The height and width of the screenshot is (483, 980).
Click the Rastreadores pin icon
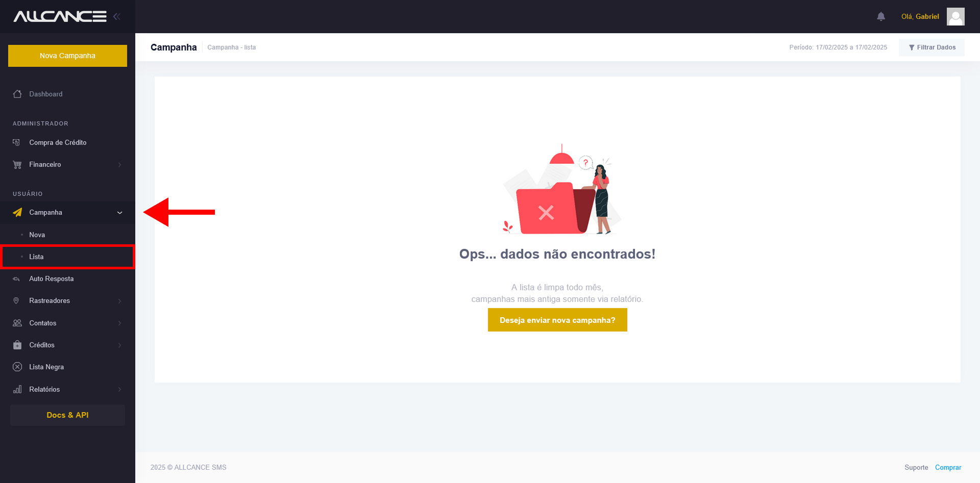pos(16,301)
